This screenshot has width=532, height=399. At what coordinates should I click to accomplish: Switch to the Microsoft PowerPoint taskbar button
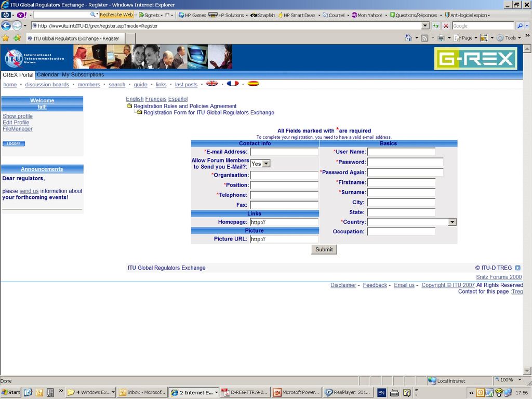(x=297, y=393)
